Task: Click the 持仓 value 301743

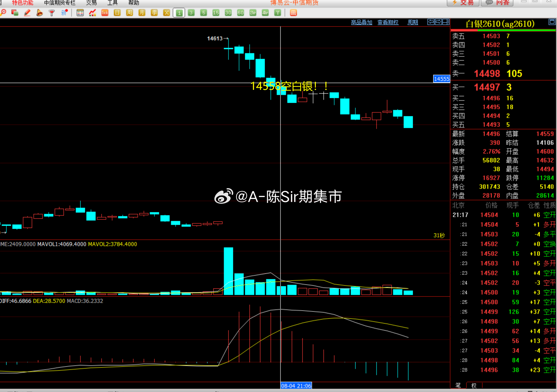Action: (489, 187)
